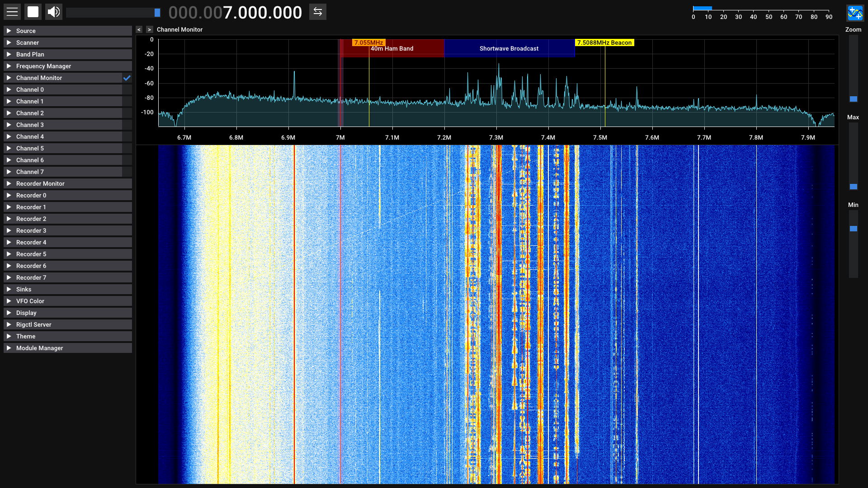Uncheck the Channel Monitor enable checkbox

tap(127, 78)
